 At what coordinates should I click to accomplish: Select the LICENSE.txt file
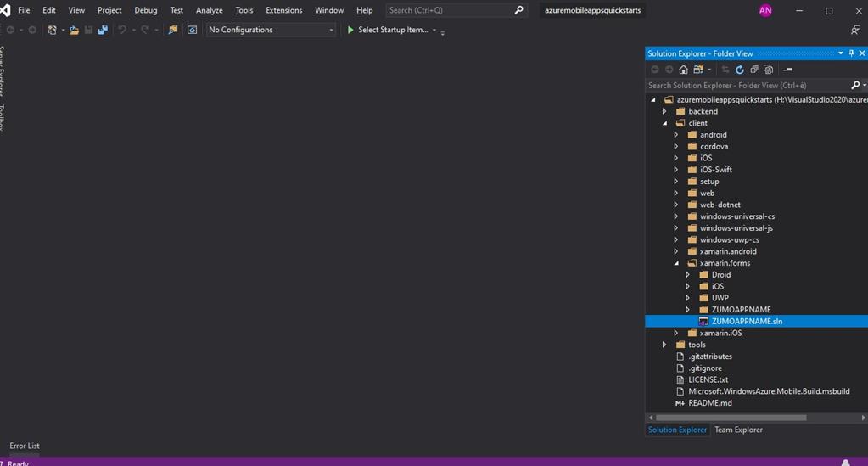point(708,379)
